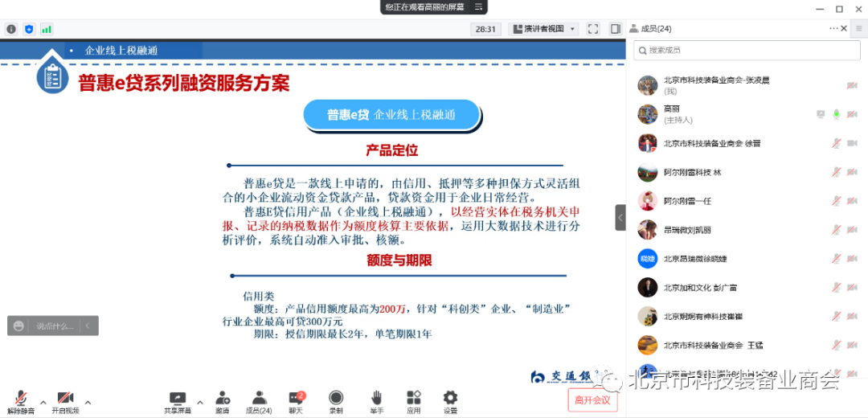
Task: Click 王猛's muted microphone icon
Action: 837,345
